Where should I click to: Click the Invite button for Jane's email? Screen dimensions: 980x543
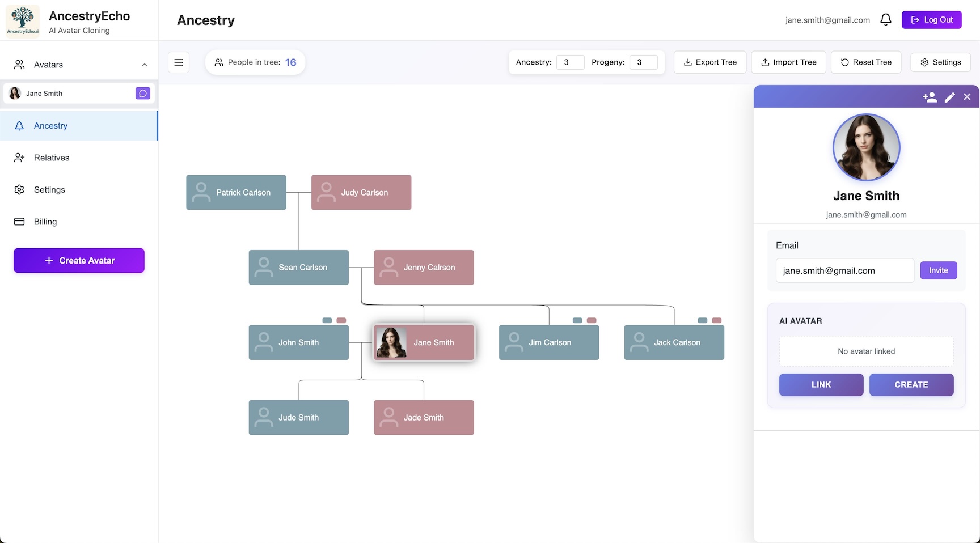click(938, 270)
